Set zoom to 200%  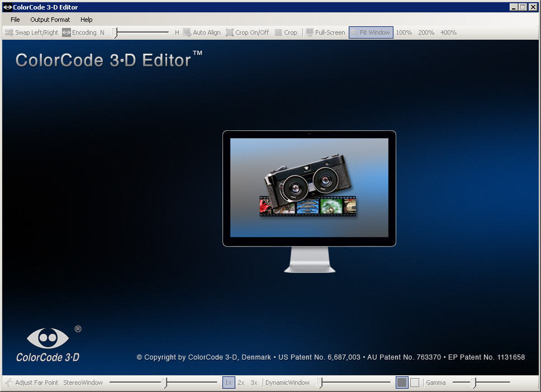(426, 32)
